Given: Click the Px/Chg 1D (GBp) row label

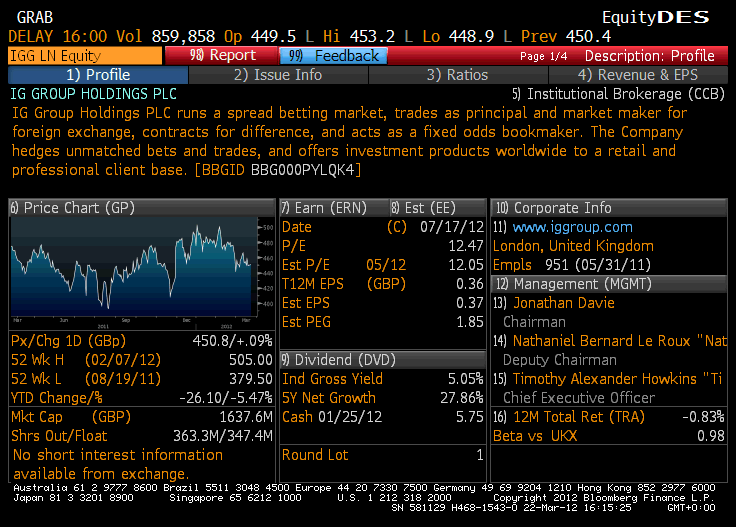Looking at the screenshot, I should tap(69, 341).
